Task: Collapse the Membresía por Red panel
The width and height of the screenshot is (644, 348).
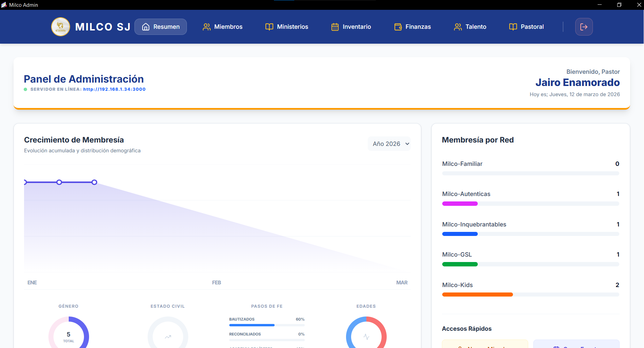Action: [478, 140]
